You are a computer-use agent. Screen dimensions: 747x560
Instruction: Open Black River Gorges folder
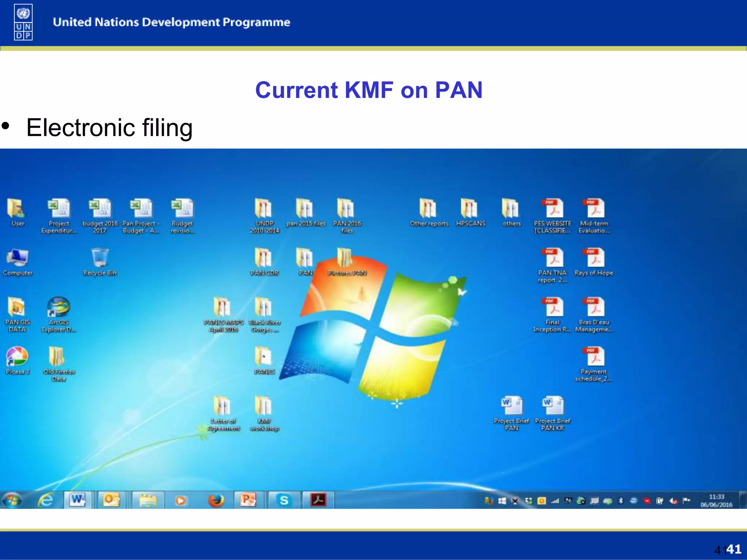click(264, 307)
